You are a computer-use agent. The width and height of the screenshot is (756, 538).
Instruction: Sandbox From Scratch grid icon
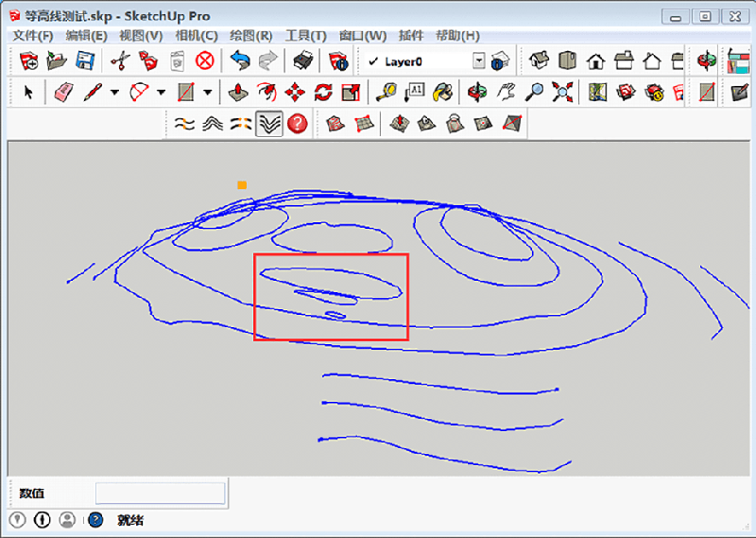[x=364, y=124]
